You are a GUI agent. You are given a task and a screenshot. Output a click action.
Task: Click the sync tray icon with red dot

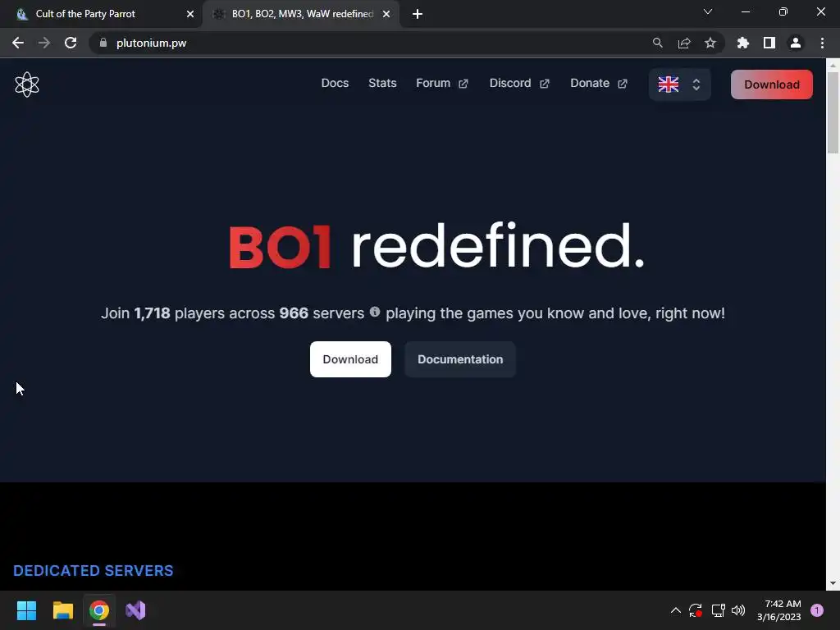click(x=696, y=610)
